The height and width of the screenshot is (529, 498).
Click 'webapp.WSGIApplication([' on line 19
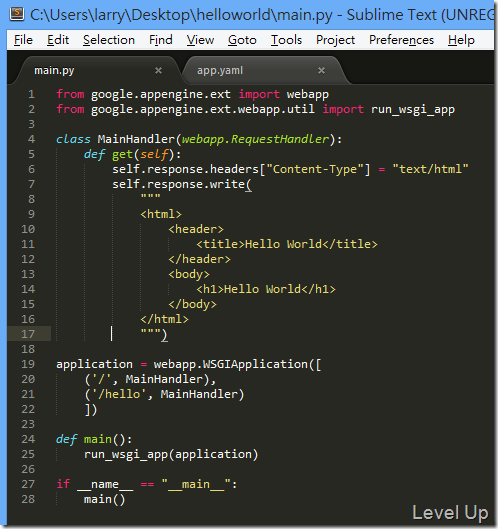coord(238,364)
